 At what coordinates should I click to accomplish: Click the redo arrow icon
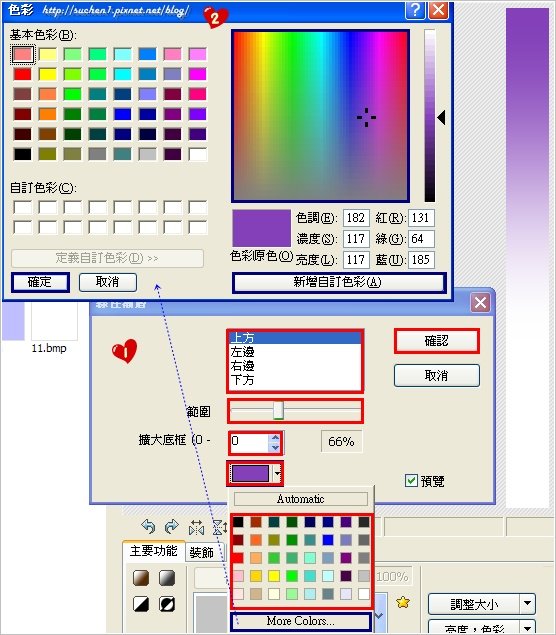coord(172,527)
